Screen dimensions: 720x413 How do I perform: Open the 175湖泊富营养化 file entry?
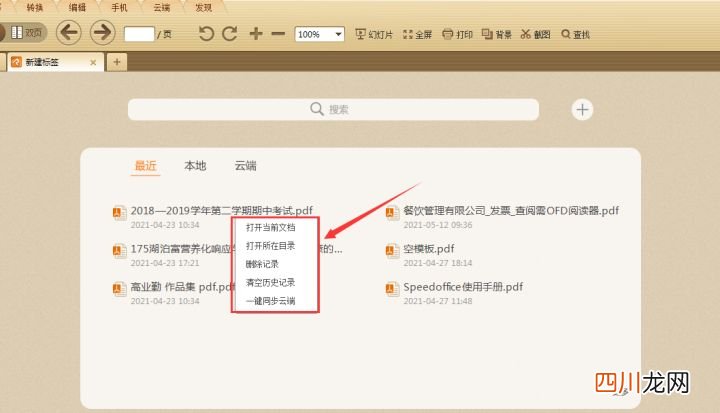click(182, 249)
